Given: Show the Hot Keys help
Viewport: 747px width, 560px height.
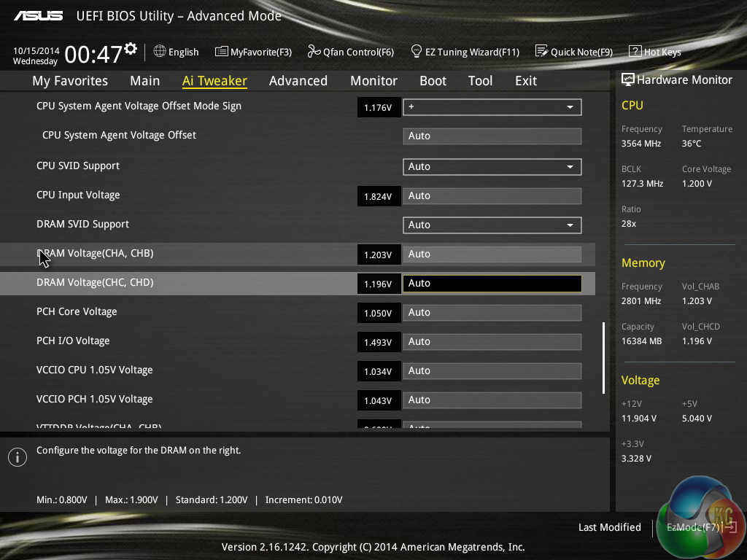Looking at the screenshot, I should [655, 52].
